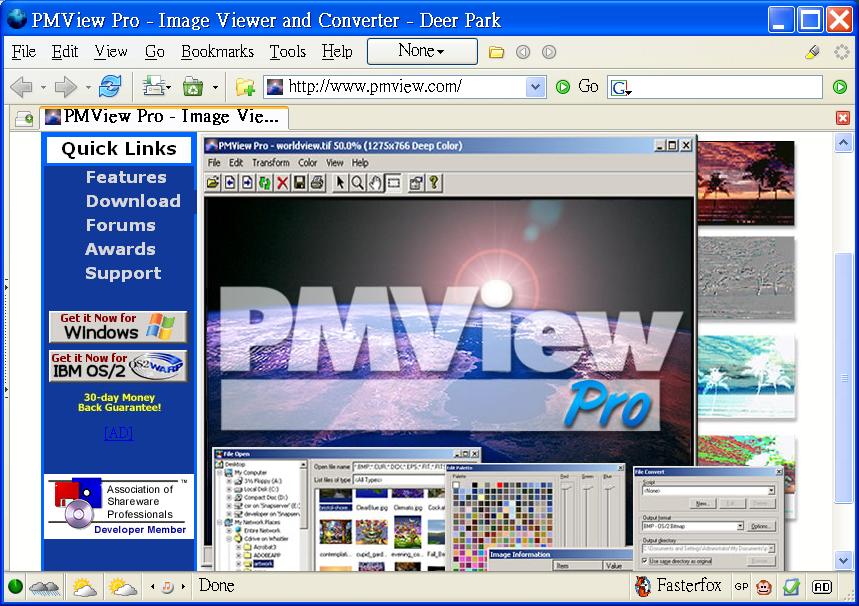Click the page scrollbar up arrow

point(843,144)
